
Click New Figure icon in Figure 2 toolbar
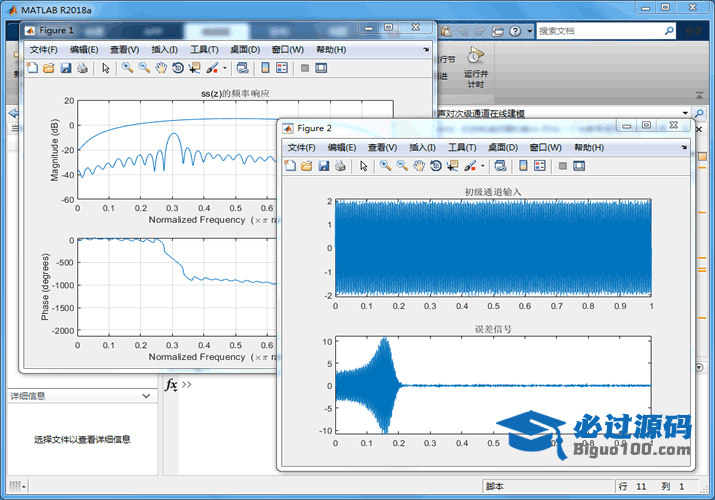pyautogui.click(x=290, y=166)
